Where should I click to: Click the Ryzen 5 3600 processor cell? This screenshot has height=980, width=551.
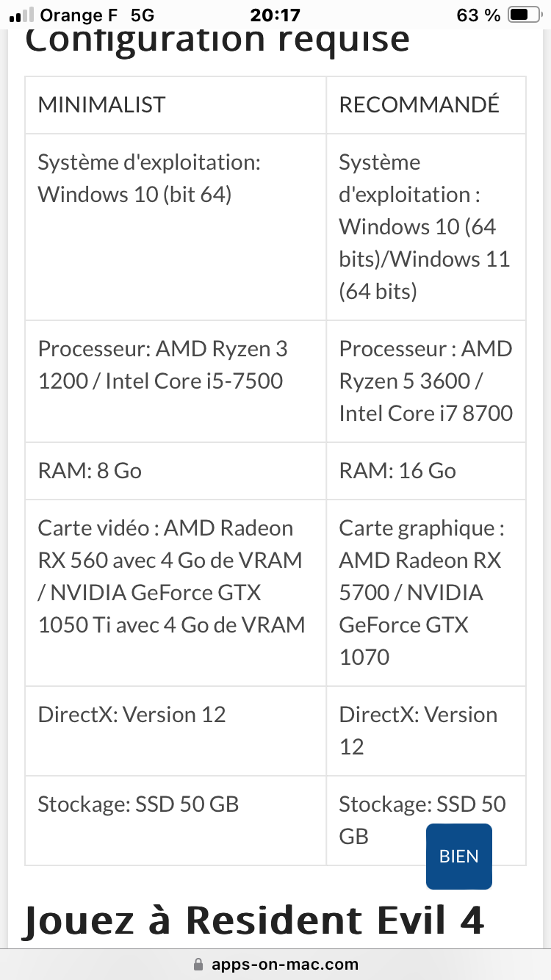click(425, 381)
